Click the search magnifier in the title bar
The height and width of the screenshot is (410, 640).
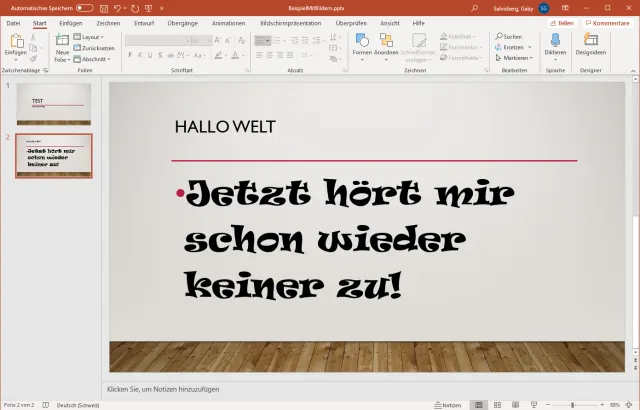[474, 8]
